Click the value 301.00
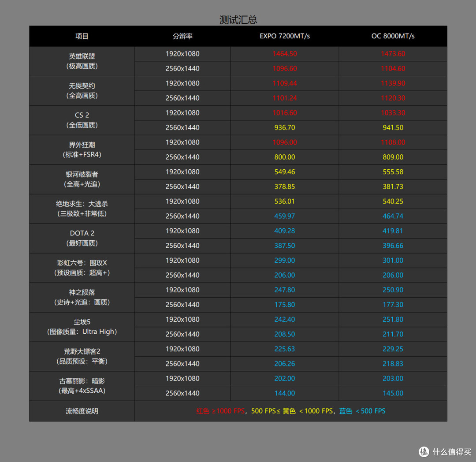476x462 pixels. [393, 261]
